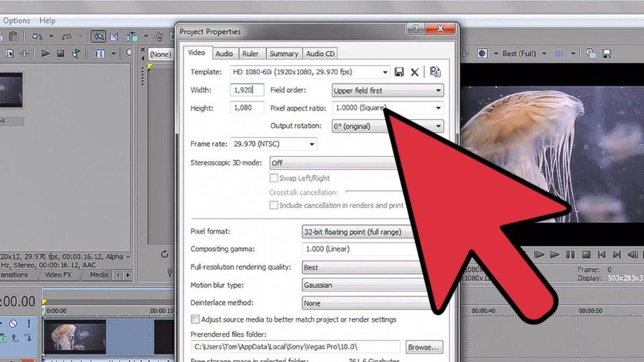Enable Swap Left/Right for stereoscopic mode
Image resolution: width=644 pixels, height=362 pixels.
pyautogui.click(x=274, y=178)
